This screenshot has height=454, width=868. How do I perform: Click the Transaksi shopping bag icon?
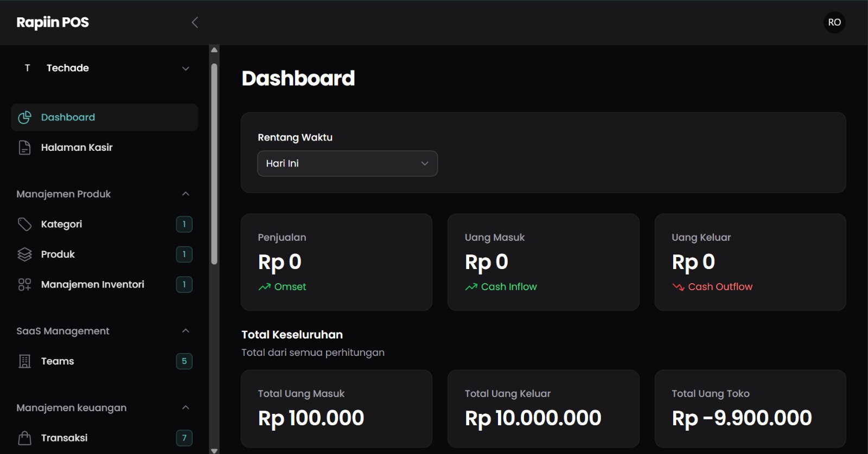coord(24,438)
